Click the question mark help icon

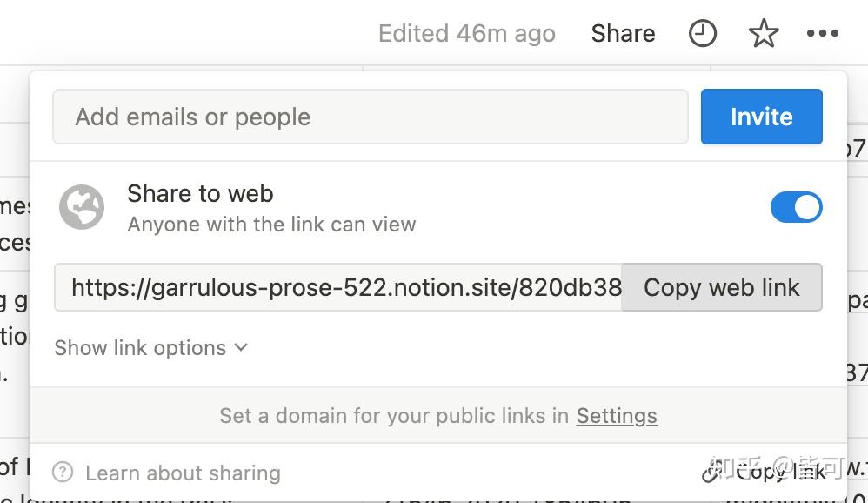(63, 472)
